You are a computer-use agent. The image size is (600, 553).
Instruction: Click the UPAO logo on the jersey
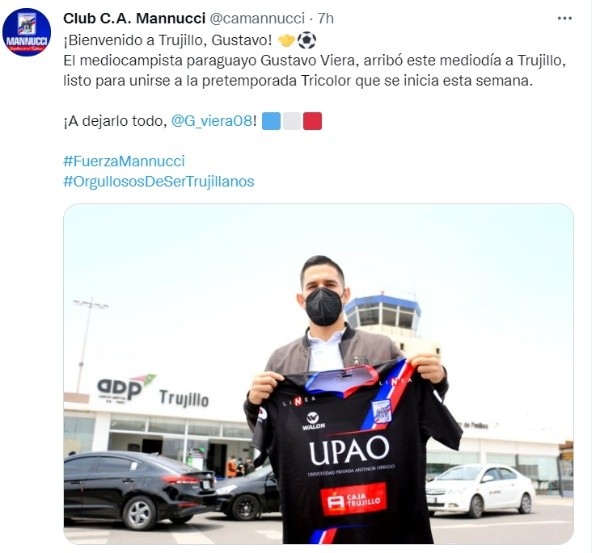(349, 450)
